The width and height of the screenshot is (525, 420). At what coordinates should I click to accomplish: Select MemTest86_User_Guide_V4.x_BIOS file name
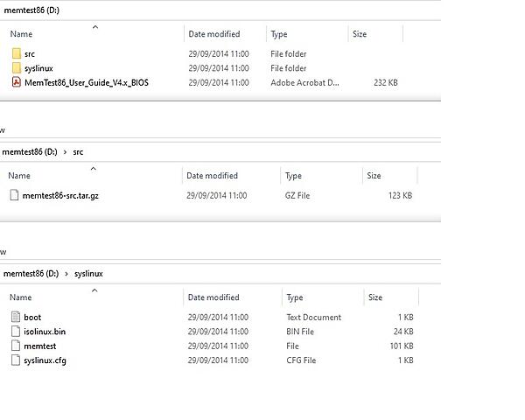tap(87, 82)
